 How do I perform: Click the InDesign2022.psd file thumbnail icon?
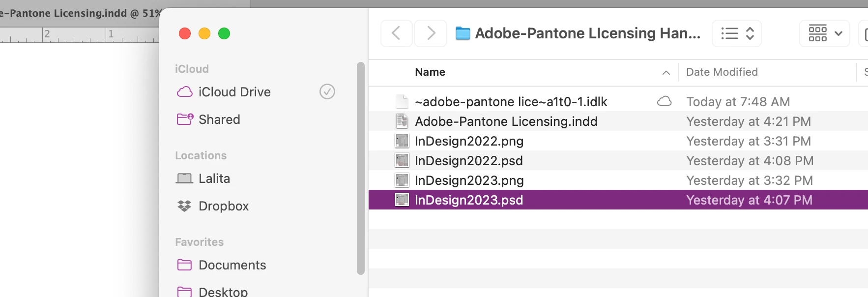(402, 161)
